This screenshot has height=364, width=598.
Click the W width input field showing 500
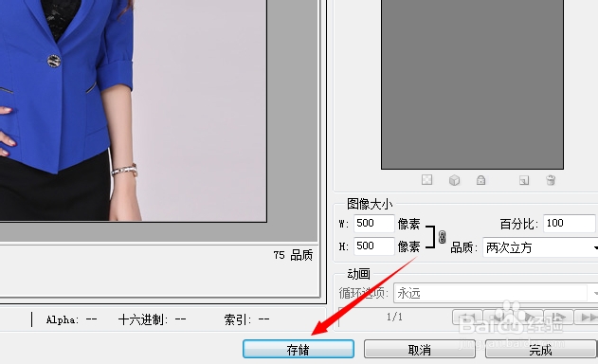coord(373,223)
